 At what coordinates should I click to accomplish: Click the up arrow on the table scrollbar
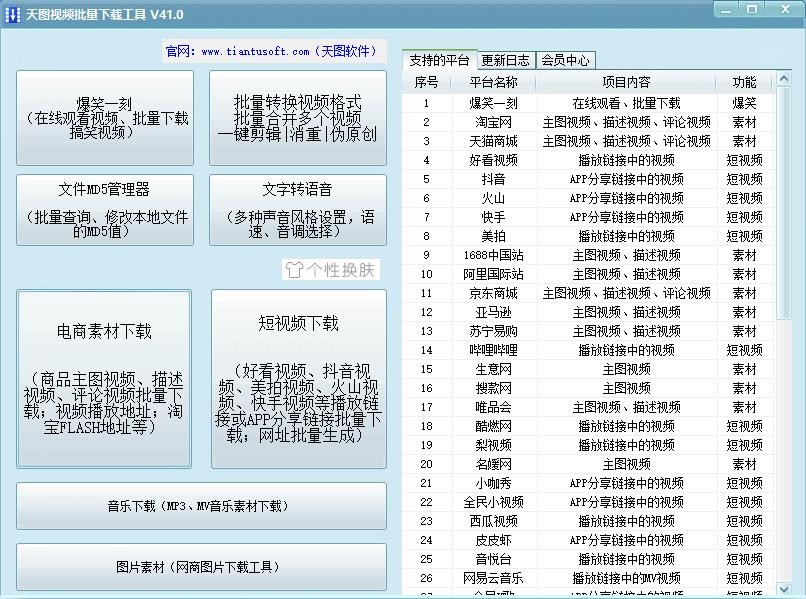pos(785,79)
